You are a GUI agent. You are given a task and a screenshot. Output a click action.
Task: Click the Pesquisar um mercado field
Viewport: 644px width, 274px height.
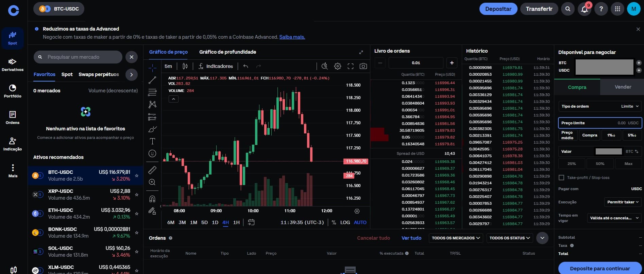(78, 57)
